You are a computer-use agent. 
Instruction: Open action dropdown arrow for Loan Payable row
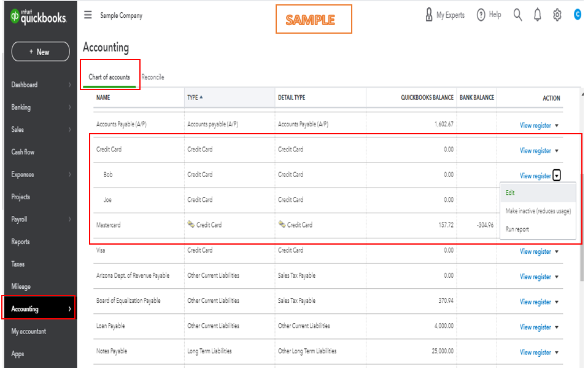pos(557,327)
